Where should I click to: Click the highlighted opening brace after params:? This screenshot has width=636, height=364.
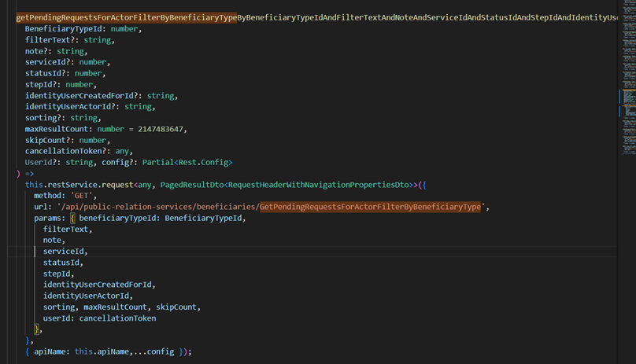[x=72, y=218]
